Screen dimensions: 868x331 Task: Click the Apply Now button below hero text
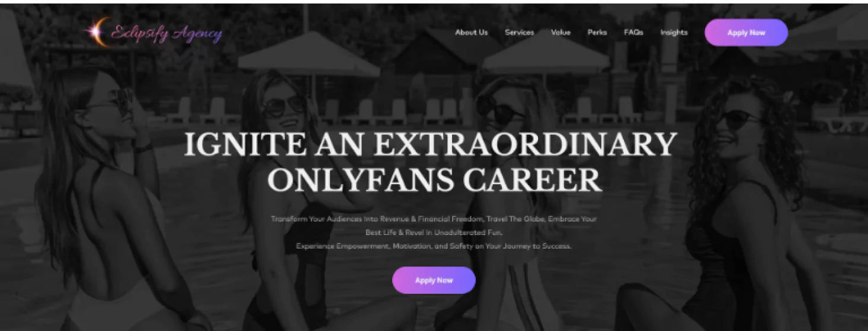click(434, 280)
